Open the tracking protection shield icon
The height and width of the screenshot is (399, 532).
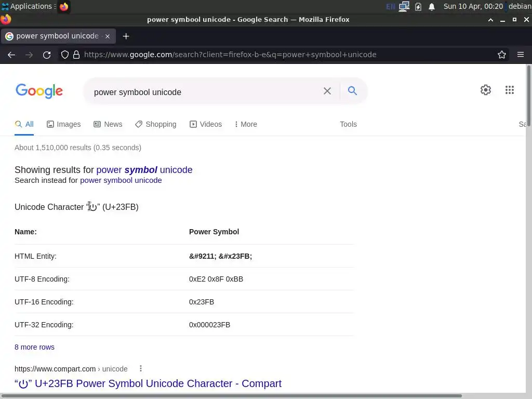click(65, 55)
